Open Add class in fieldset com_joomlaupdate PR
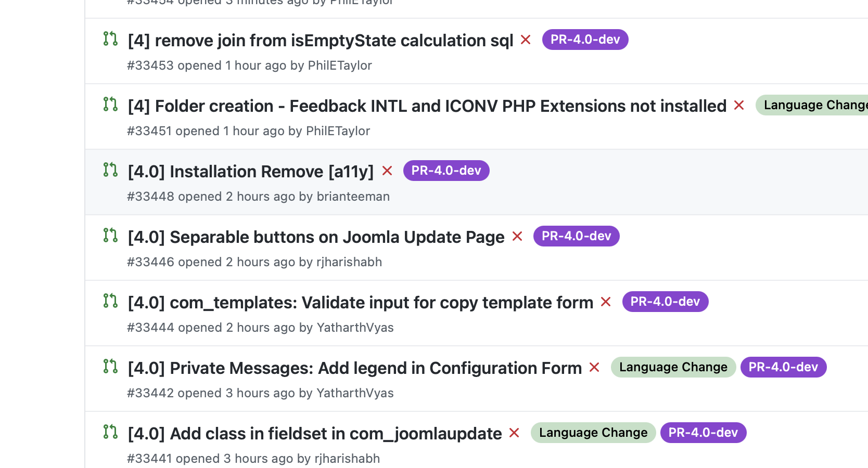The image size is (868, 468). pyautogui.click(x=315, y=434)
